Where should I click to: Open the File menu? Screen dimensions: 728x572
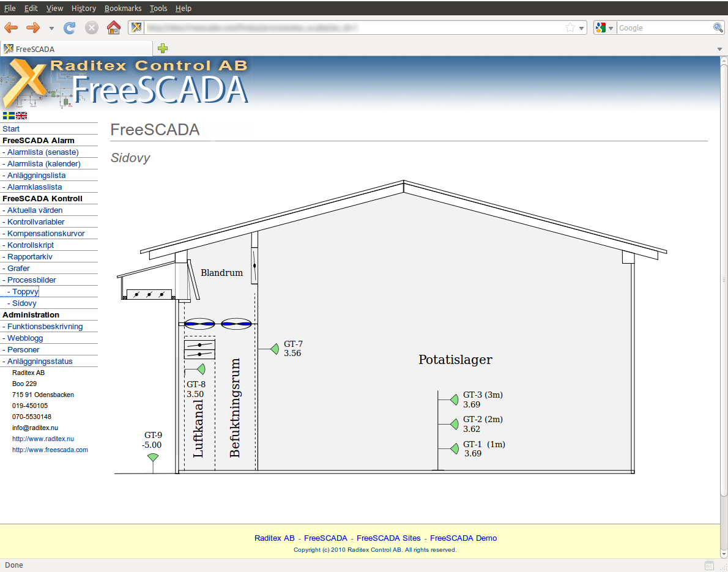10,9
